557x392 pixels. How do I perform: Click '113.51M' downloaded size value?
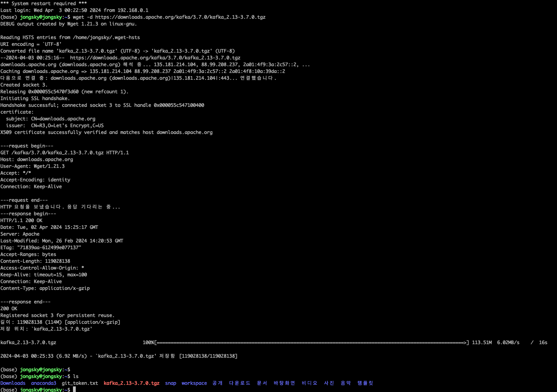482,343
